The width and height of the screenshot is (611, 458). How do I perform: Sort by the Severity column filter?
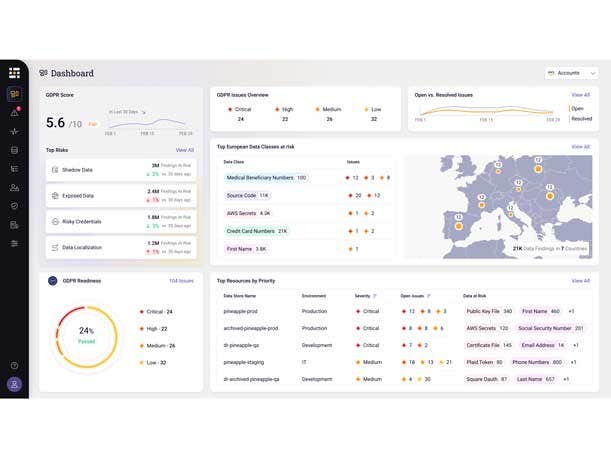click(x=375, y=296)
